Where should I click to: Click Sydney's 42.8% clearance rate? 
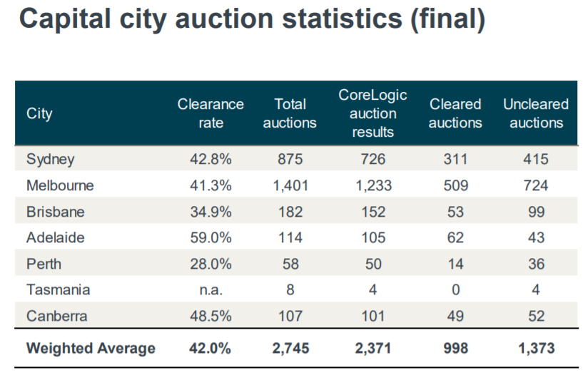(211, 159)
